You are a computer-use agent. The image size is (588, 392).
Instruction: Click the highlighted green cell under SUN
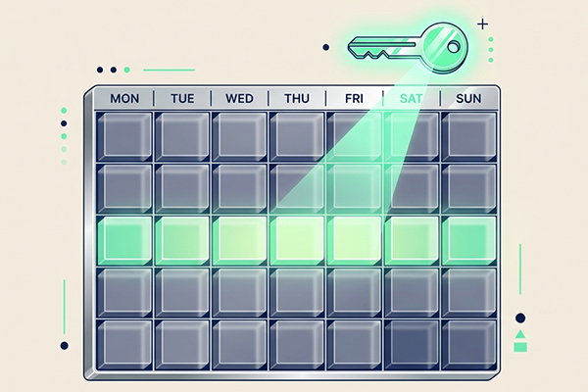click(466, 239)
